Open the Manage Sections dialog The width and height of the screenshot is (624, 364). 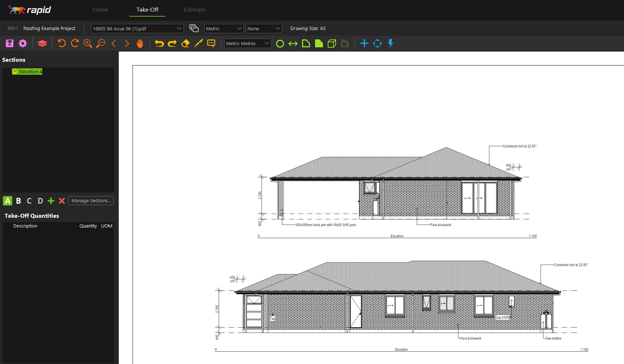(90, 200)
